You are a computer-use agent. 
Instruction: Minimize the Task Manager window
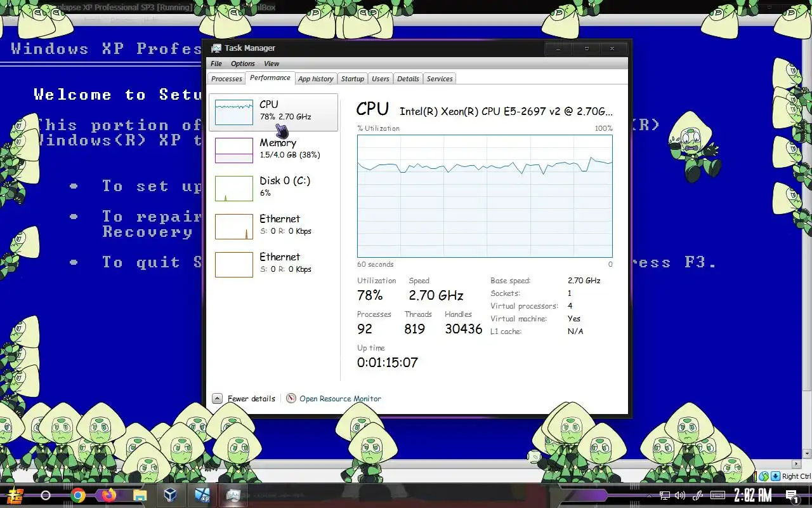(x=558, y=48)
